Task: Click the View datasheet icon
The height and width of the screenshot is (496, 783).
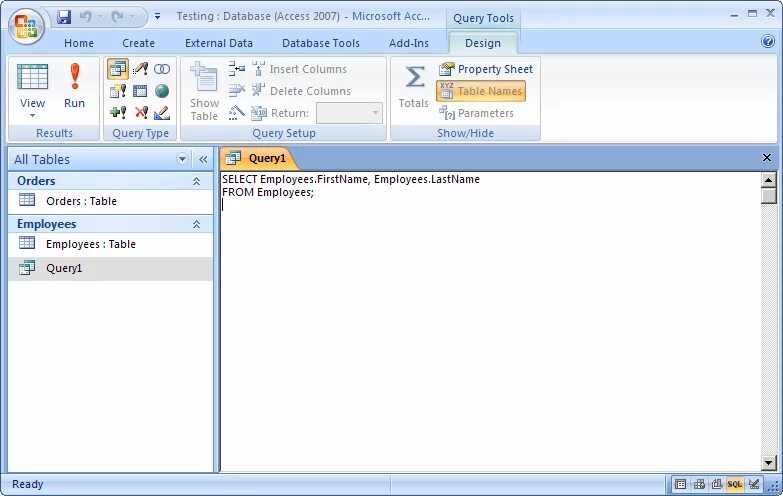Action: click(32, 77)
